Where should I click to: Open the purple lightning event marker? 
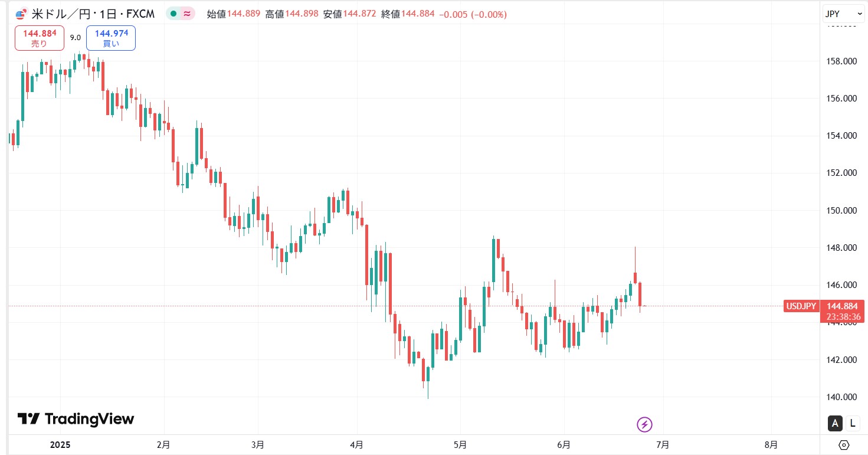pos(644,424)
